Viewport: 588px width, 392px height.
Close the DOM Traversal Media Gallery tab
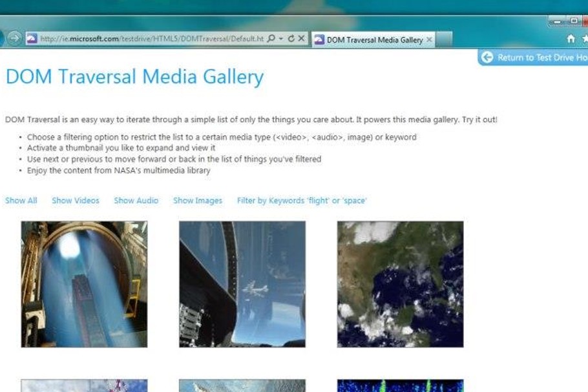tap(430, 39)
